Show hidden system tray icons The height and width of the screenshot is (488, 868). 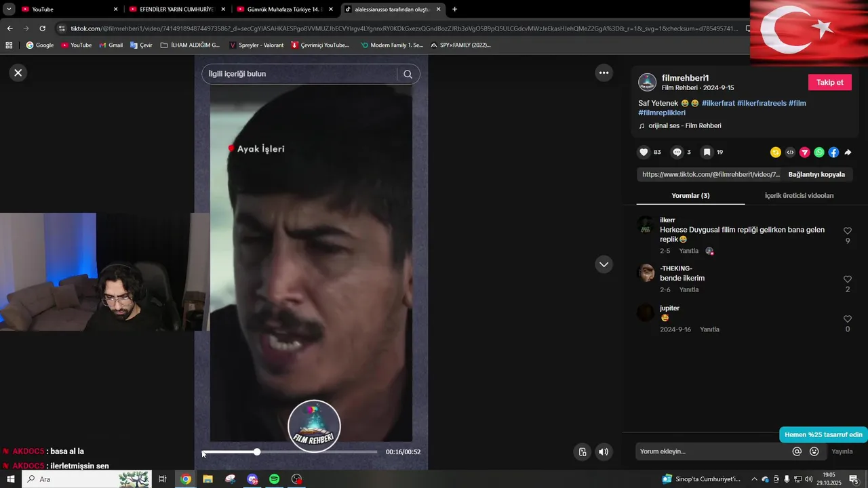click(x=754, y=479)
